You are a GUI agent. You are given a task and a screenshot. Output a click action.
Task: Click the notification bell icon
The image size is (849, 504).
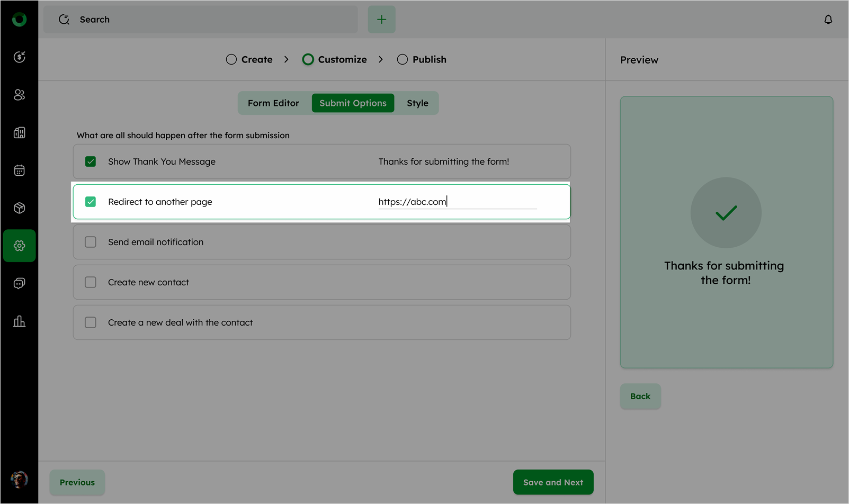point(828,20)
